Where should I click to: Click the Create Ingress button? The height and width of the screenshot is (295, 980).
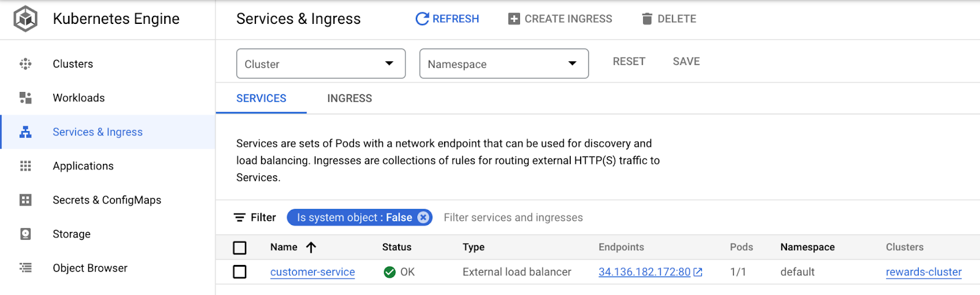560,19
